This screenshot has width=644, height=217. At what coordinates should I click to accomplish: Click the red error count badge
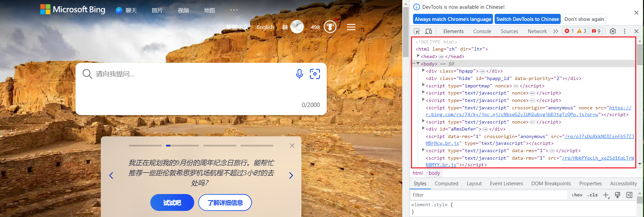pos(569,31)
